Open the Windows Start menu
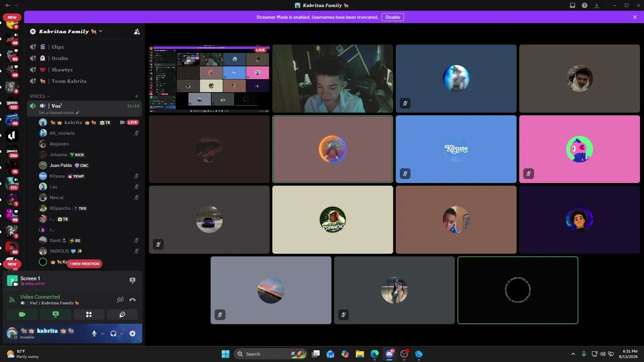Screen dimensions: 644x362 coord(225,354)
